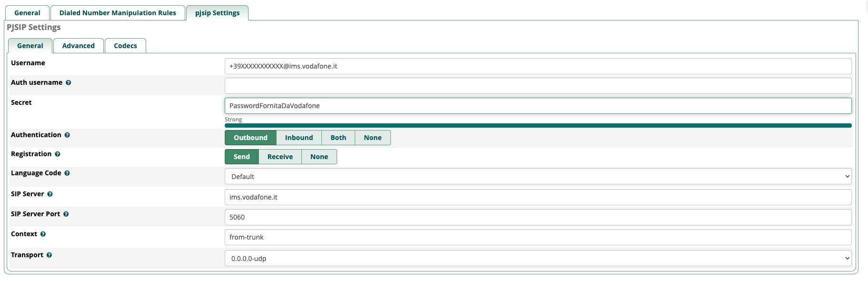Set Registration to None

tap(319, 157)
